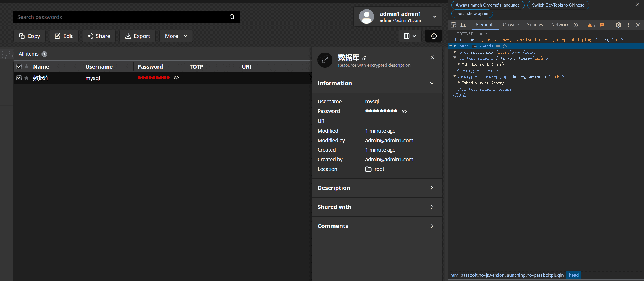
Task: Click the Export button
Action: pos(138,36)
